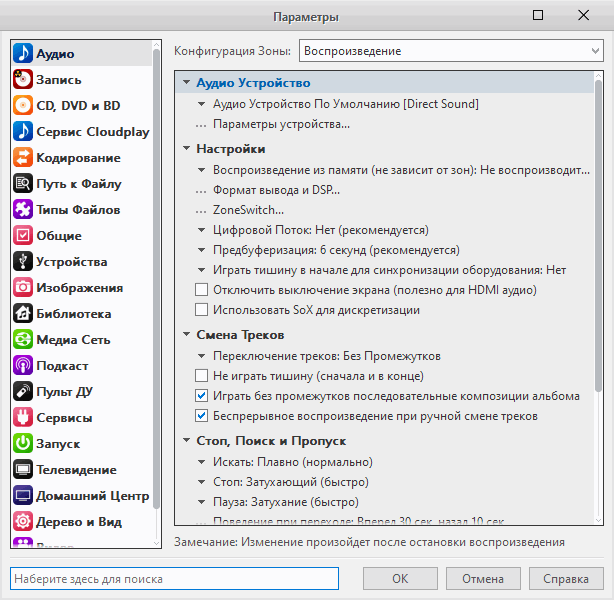Toggle Использовать SoX для дискретизации checkbox
This screenshot has height=600, width=614.
point(201,310)
